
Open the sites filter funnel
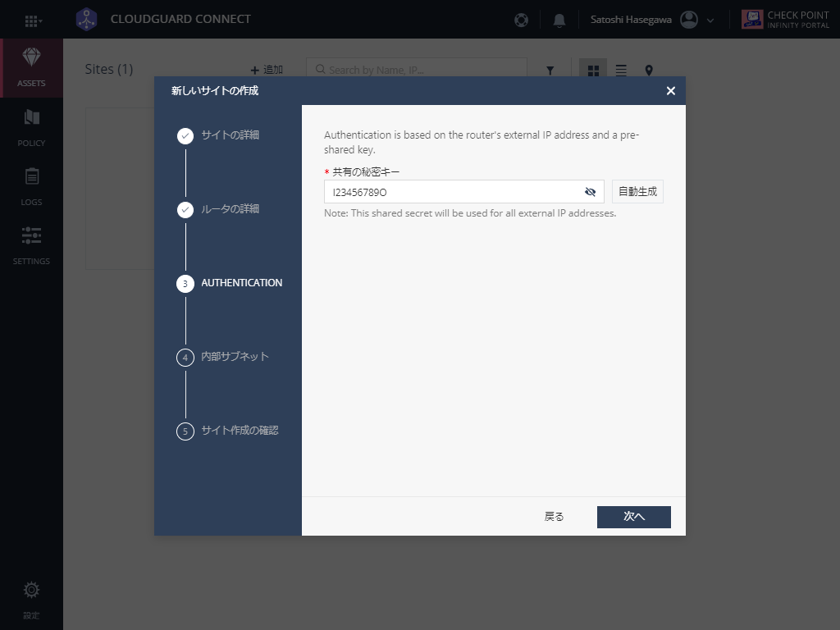coord(550,71)
